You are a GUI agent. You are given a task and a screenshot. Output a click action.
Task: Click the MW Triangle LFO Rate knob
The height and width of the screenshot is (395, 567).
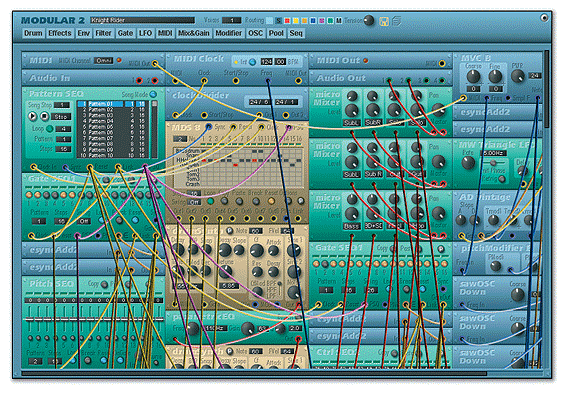point(468,163)
